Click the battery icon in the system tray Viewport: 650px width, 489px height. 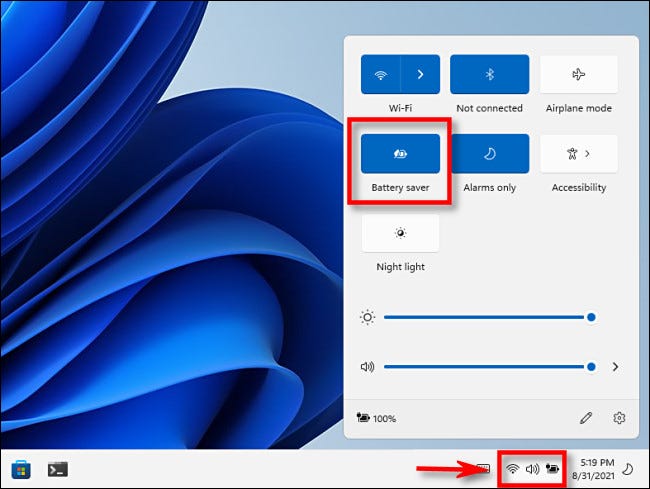coord(552,468)
